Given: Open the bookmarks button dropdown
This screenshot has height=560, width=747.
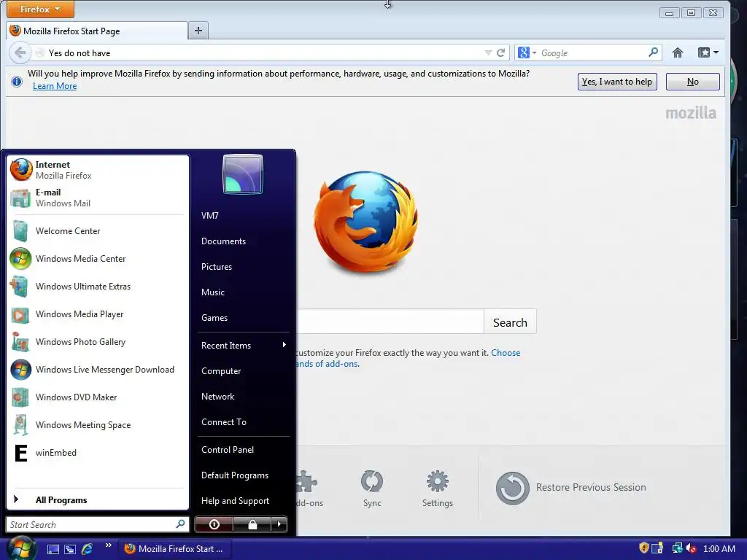Looking at the screenshot, I should click(x=708, y=52).
